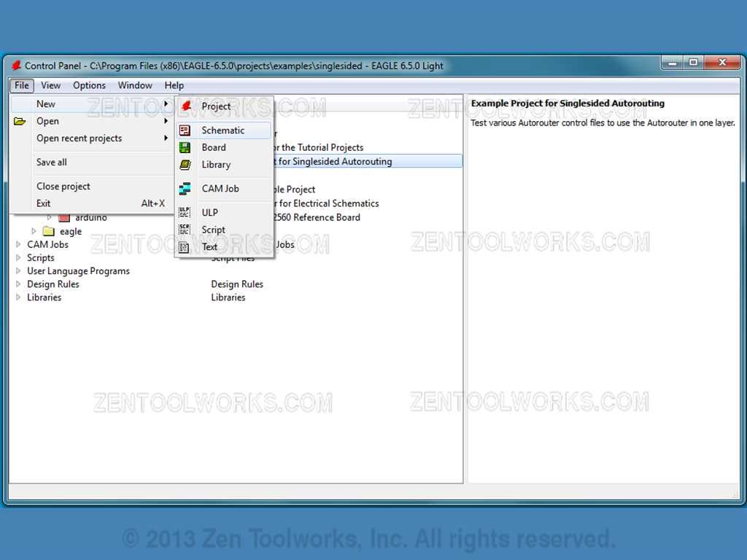747x560 pixels.
Task: Open the View menu
Action: (x=50, y=85)
